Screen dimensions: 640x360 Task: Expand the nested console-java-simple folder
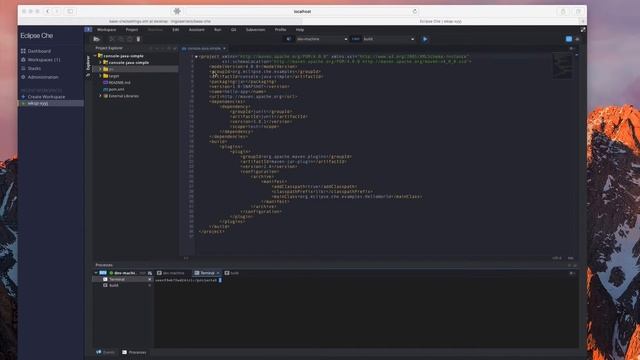tap(100, 62)
